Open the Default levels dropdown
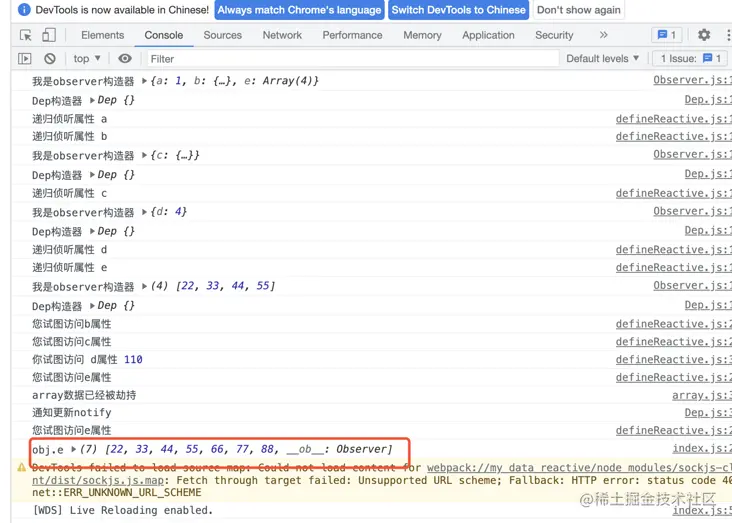 (x=602, y=58)
